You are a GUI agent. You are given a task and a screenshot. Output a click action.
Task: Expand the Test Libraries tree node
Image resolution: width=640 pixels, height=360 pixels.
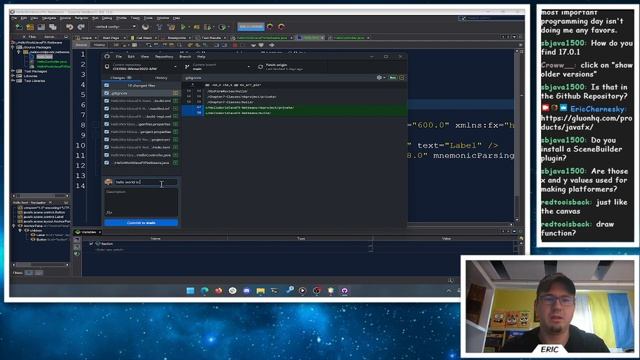(13, 81)
